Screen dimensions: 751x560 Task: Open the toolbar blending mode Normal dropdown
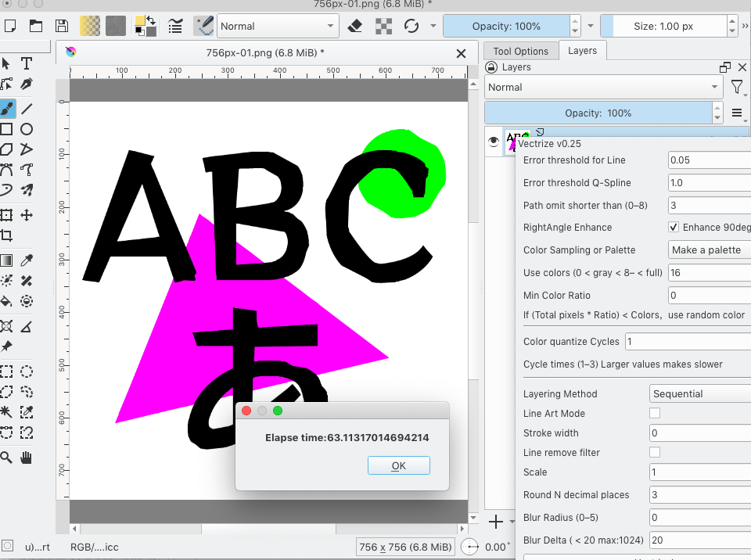(277, 26)
